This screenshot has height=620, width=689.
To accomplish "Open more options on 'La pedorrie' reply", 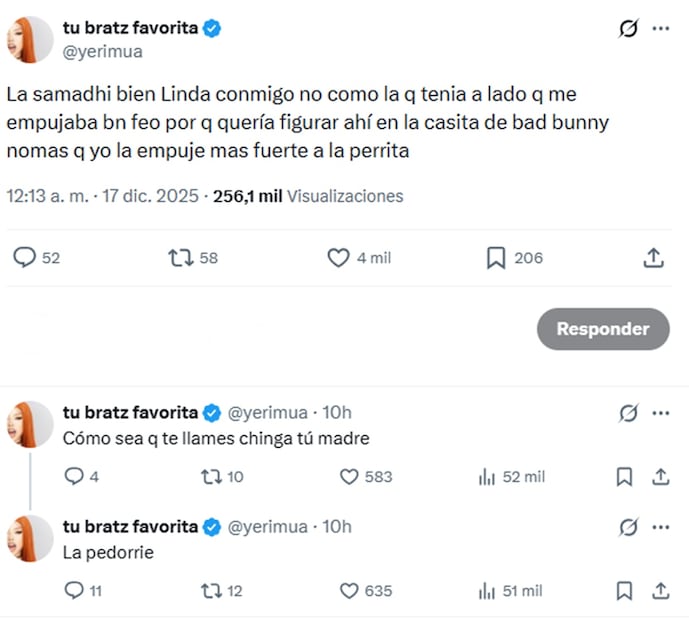I will coord(660,527).
